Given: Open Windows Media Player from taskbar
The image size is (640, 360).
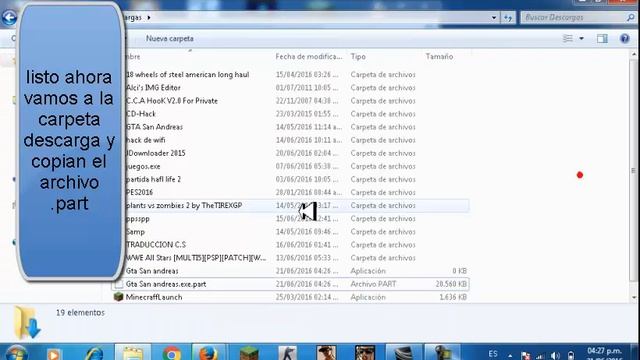Looking at the screenshot, I should [x=53, y=353].
